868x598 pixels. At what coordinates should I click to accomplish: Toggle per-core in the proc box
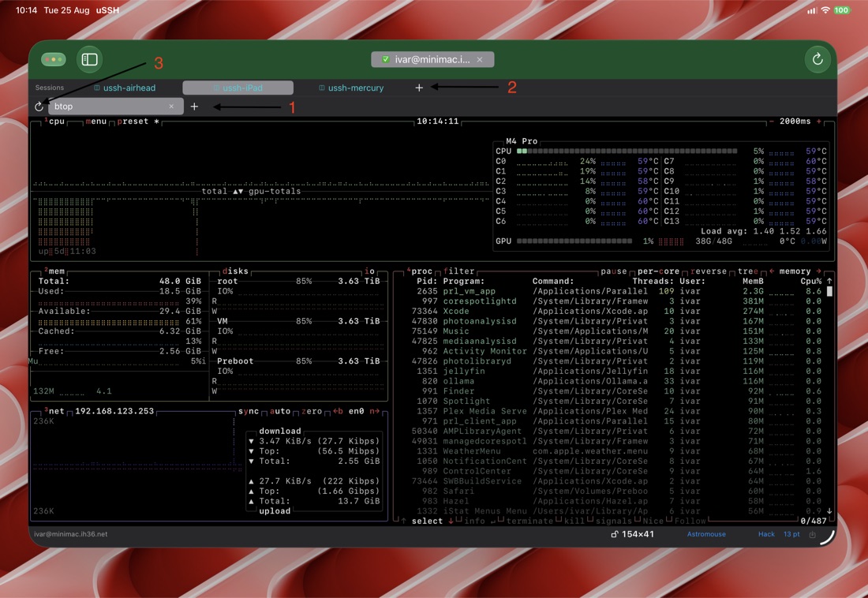pos(658,271)
